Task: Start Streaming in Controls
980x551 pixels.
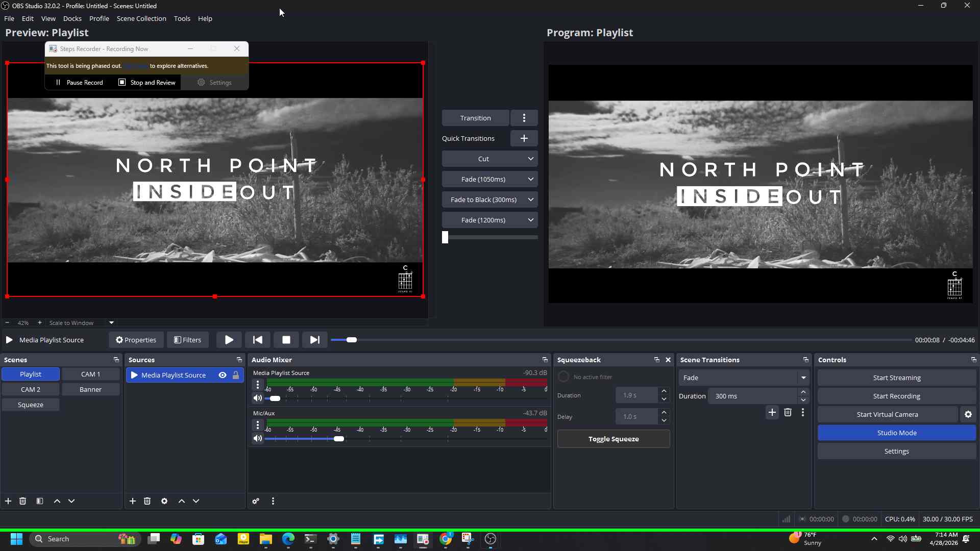Action: tap(897, 378)
